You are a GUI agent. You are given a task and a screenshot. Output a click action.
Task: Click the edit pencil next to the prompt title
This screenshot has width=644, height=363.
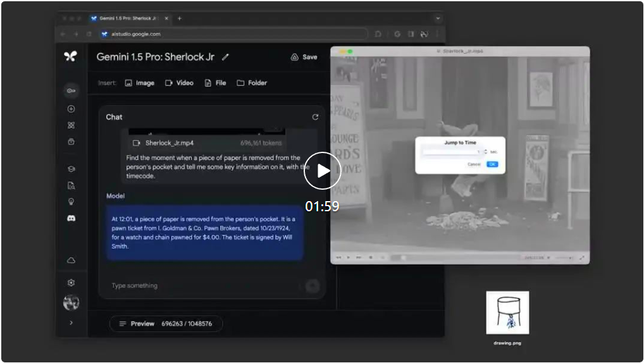point(225,57)
